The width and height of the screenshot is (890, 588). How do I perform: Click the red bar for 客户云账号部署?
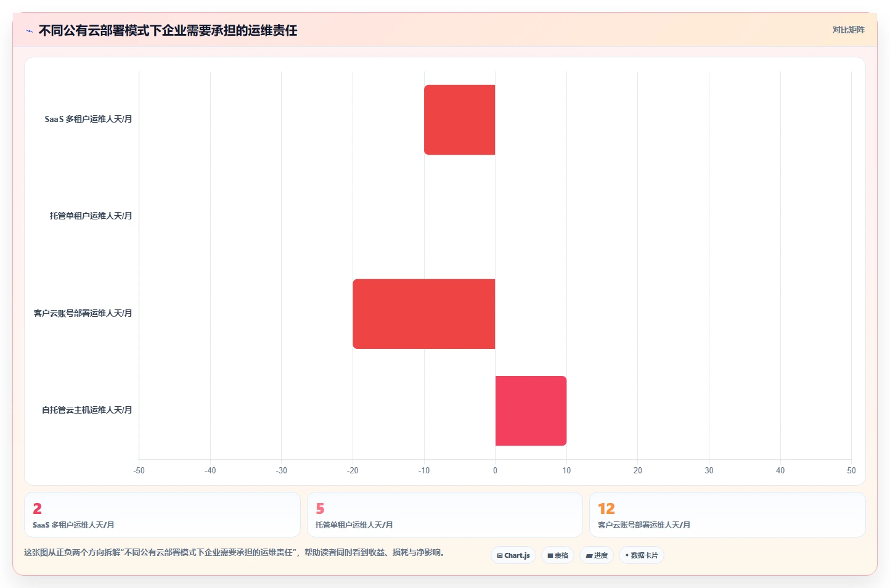(424, 314)
